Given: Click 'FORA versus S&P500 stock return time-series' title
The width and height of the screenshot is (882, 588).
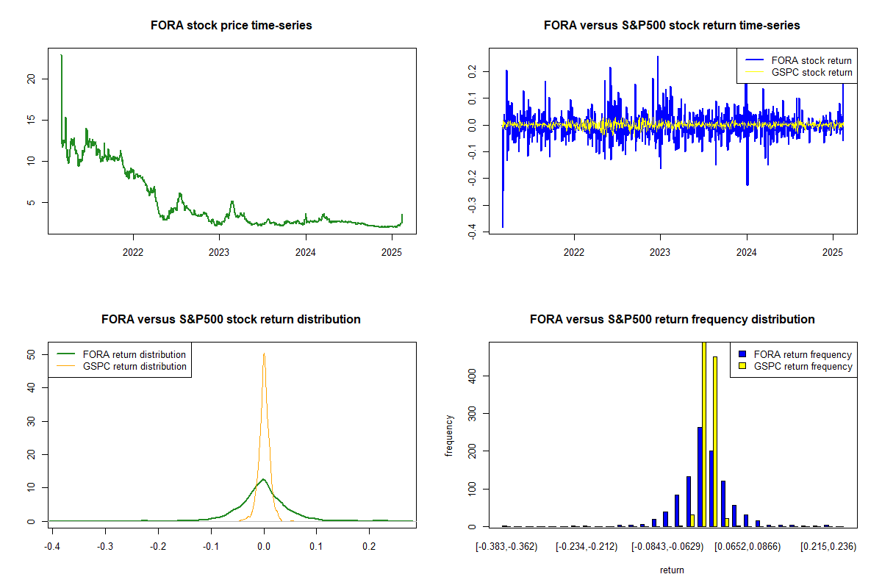Looking at the screenshot, I should point(672,26).
